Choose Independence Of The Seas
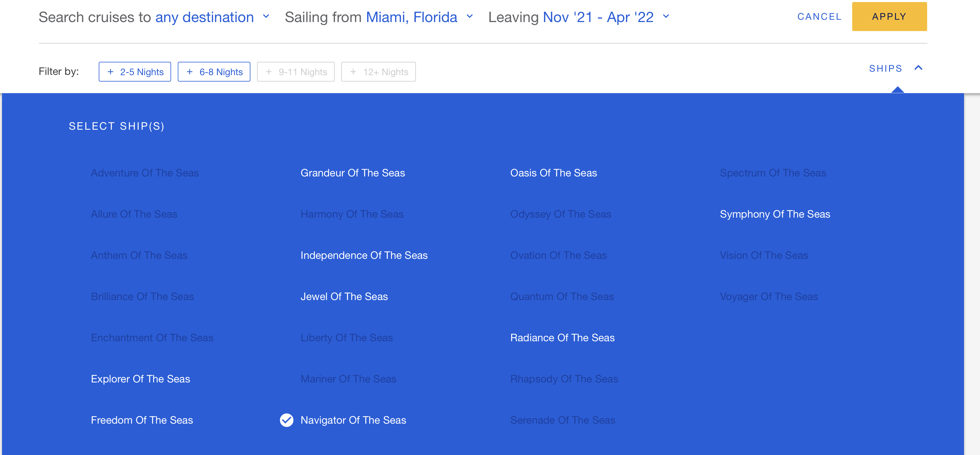 pyautogui.click(x=364, y=255)
